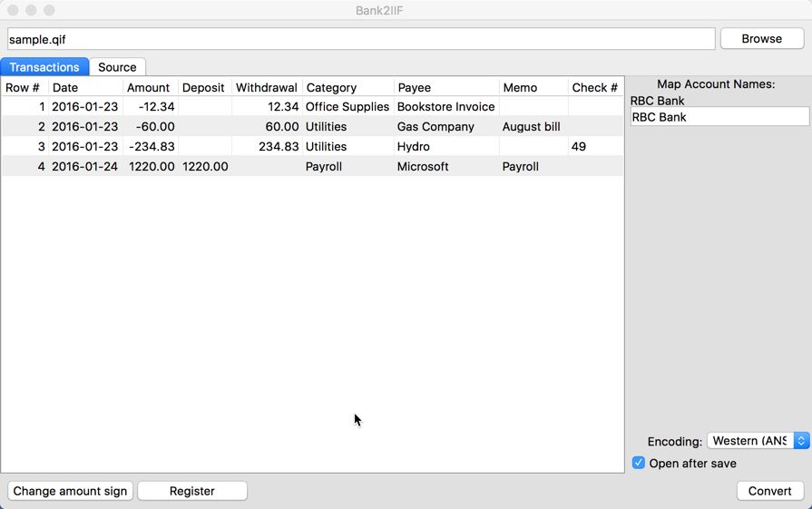
Task: Click the Memo column header
Action: point(533,87)
